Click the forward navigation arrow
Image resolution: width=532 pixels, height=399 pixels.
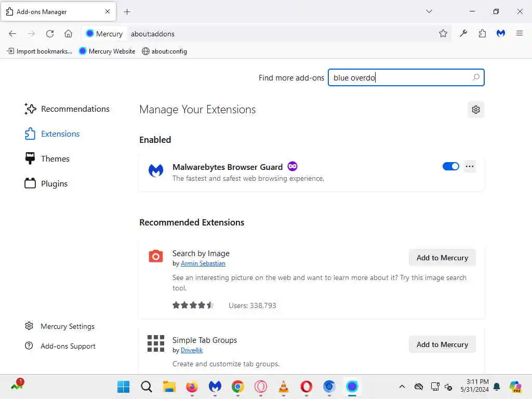tap(31, 34)
